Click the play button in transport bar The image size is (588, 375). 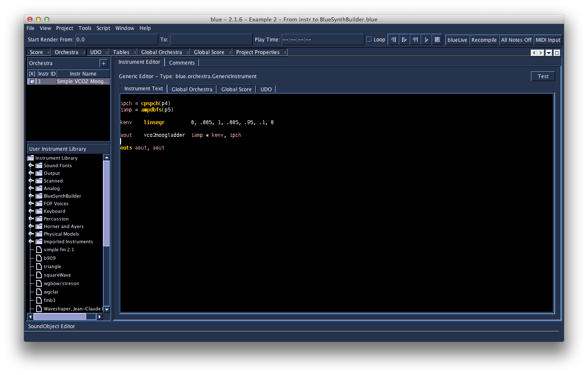pos(426,40)
